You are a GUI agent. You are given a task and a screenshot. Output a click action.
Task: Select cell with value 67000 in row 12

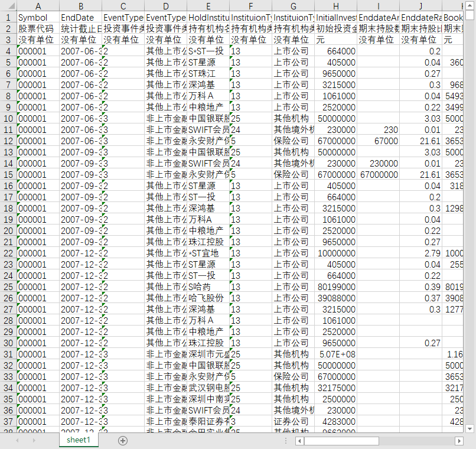pyautogui.click(x=378, y=141)
